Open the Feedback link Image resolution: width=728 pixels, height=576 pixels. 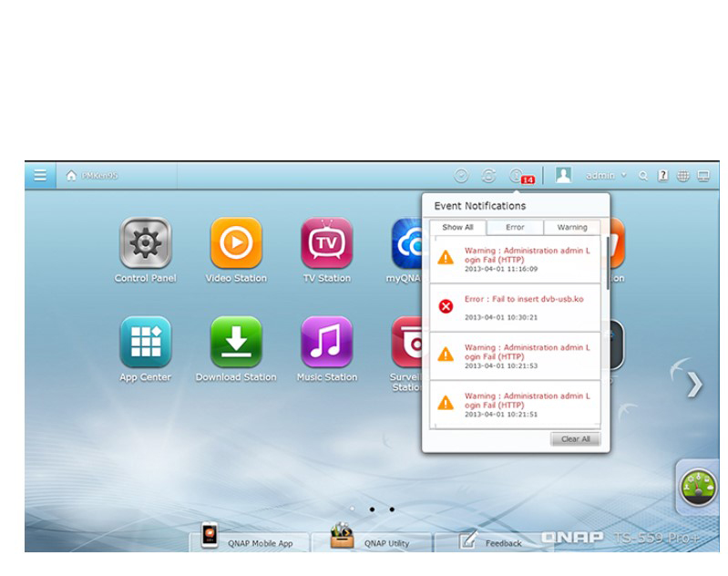point(492,541)
